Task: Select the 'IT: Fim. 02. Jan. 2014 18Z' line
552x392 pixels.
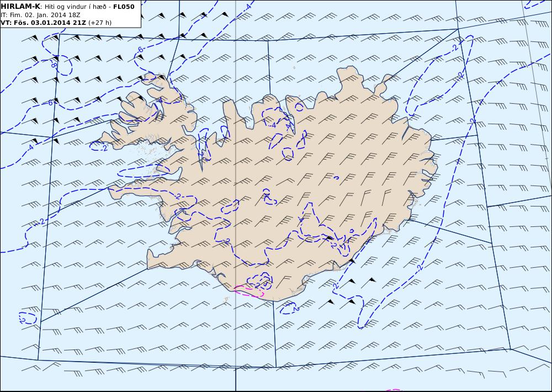Action: [40, 15]
